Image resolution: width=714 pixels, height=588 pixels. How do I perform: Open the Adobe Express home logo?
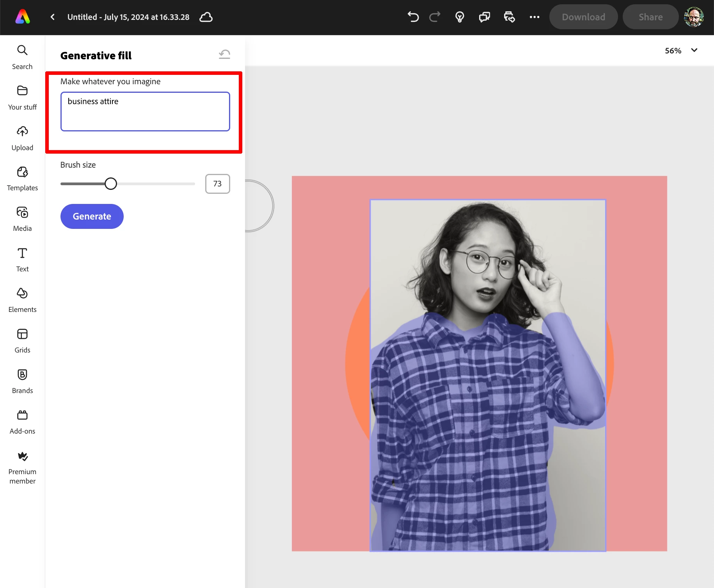point(23,17)
